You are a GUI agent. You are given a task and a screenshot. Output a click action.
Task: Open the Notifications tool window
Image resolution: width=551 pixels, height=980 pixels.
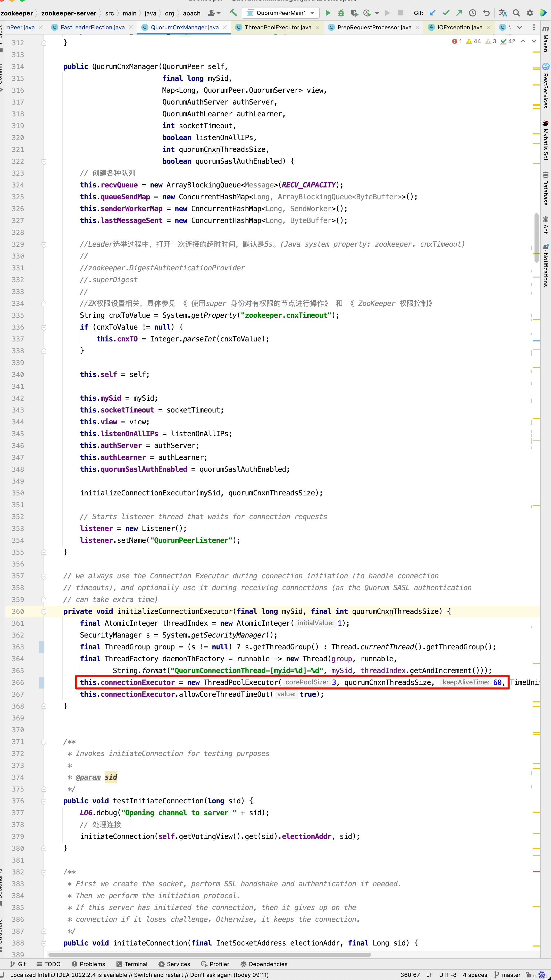click(546, 265)
